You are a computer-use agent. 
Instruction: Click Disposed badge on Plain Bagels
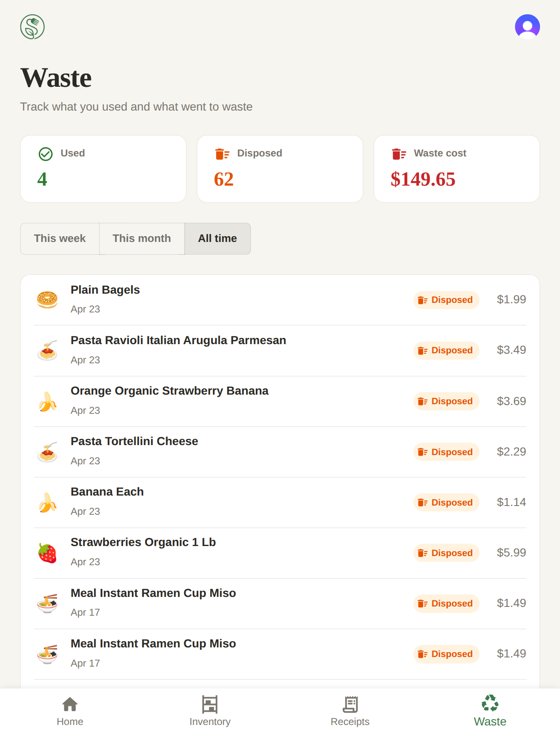[446, 300]
